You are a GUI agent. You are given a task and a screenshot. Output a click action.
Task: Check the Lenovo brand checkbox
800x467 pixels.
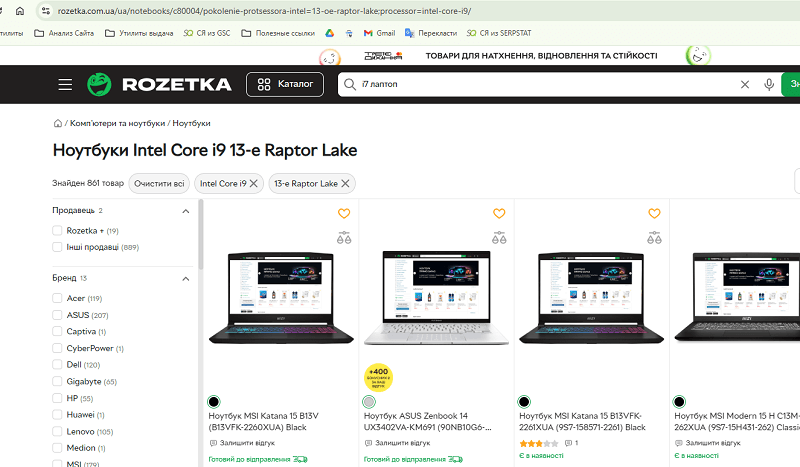click(57, 431)
